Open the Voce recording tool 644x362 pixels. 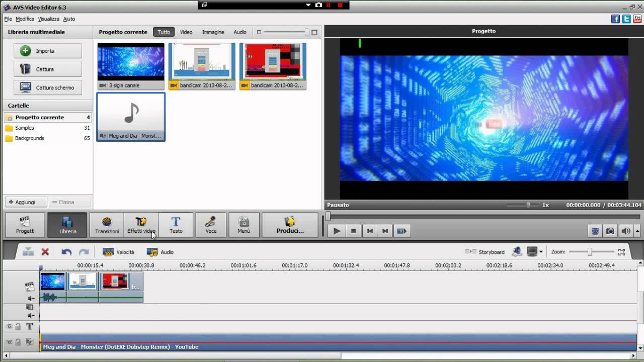click(x=211, y=225)
